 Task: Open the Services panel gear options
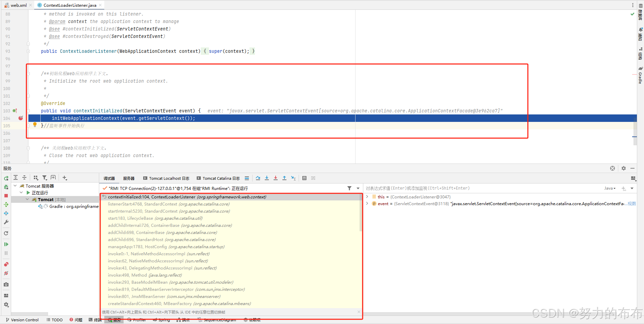point(624,168)
